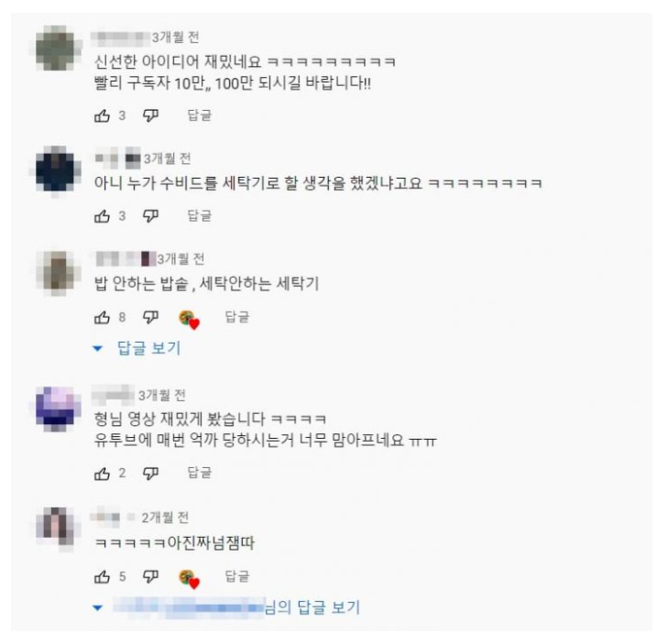Dislike the 수비드 세탁기 comment
656x644 pixels.
tap(150, 216)
